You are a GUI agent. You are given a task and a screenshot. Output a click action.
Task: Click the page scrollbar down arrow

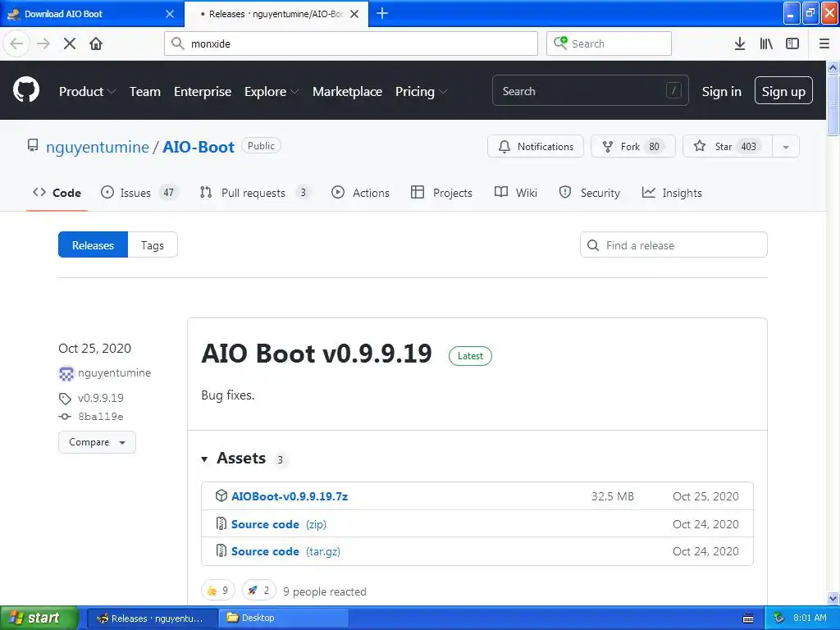click(833, 598)
